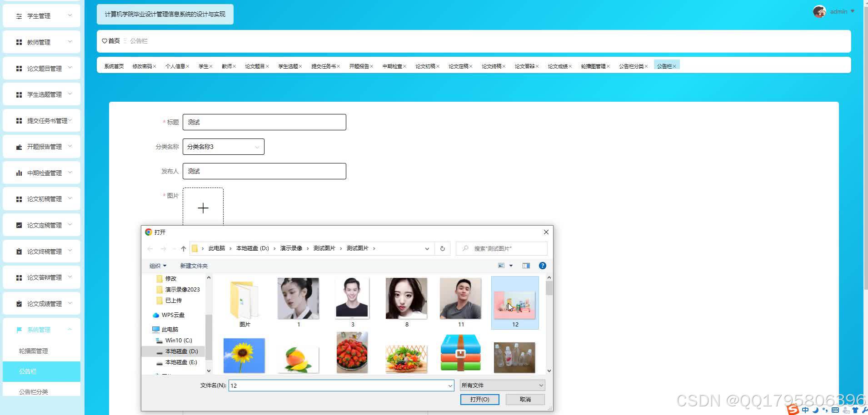This screenshot has height=415, width=868.
Task: Go up one folder level
Action: coord(183,248)
